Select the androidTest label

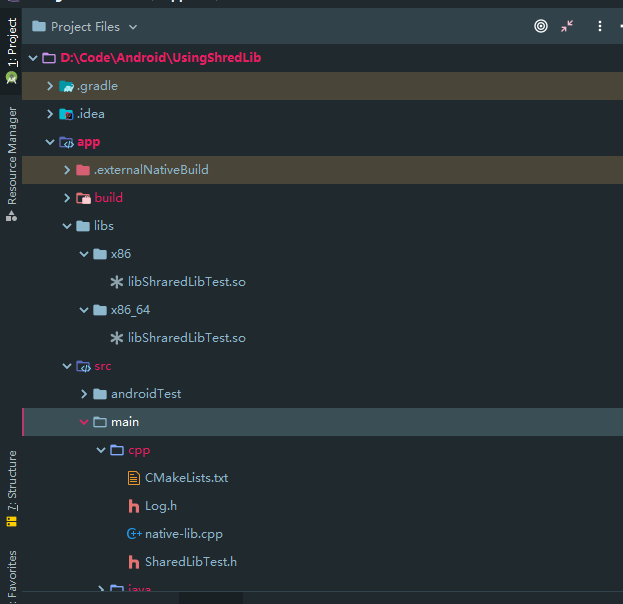pos(146,394)
